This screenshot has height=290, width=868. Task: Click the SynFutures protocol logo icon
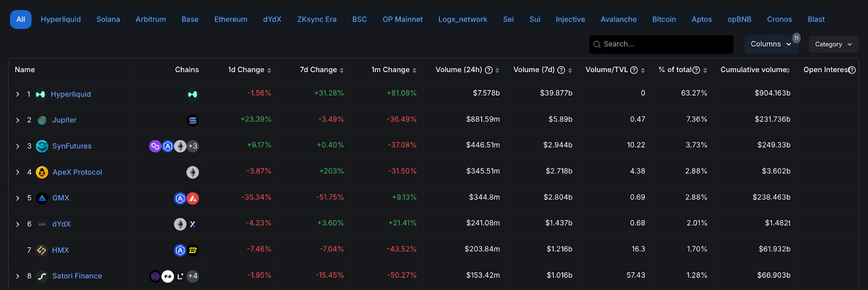click(x=42, y=146)
